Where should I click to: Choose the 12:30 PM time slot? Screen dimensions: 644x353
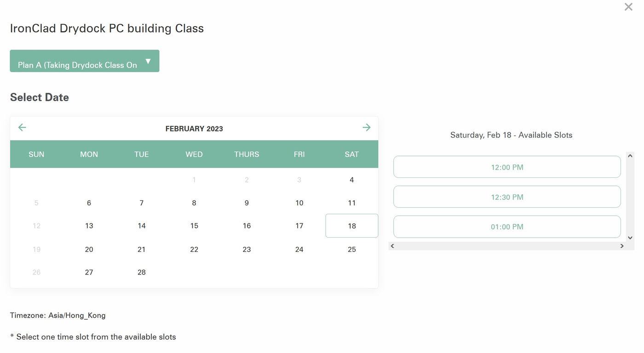coord(507,197)
